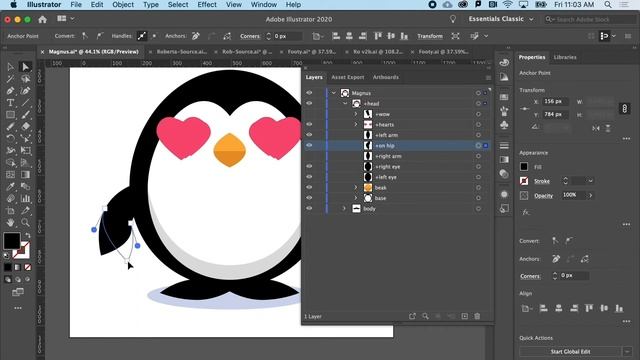
Task: Activate the Type tool
Action: pos(11,102)
